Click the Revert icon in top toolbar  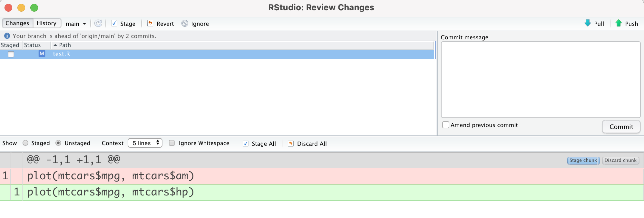tap(150, 23)
